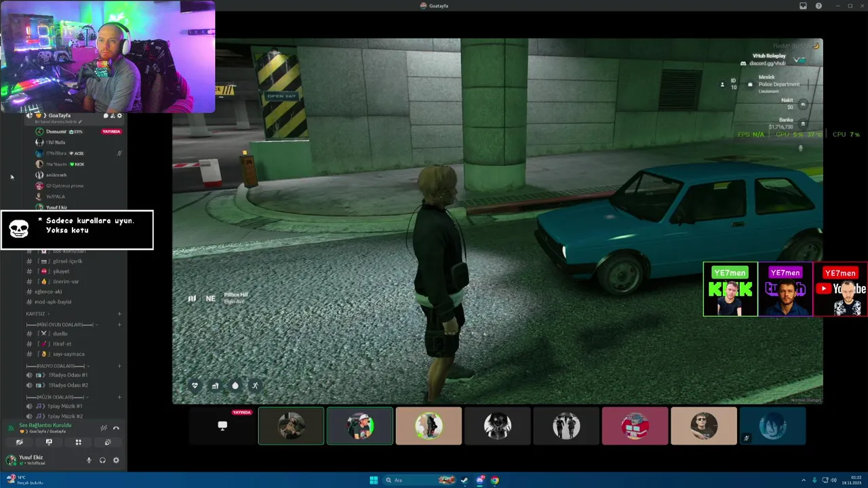This screenshot has height=488, width=868.
Task: Edit the channel status pencil under GoaTayfa
Action: [x=81, y=122]
